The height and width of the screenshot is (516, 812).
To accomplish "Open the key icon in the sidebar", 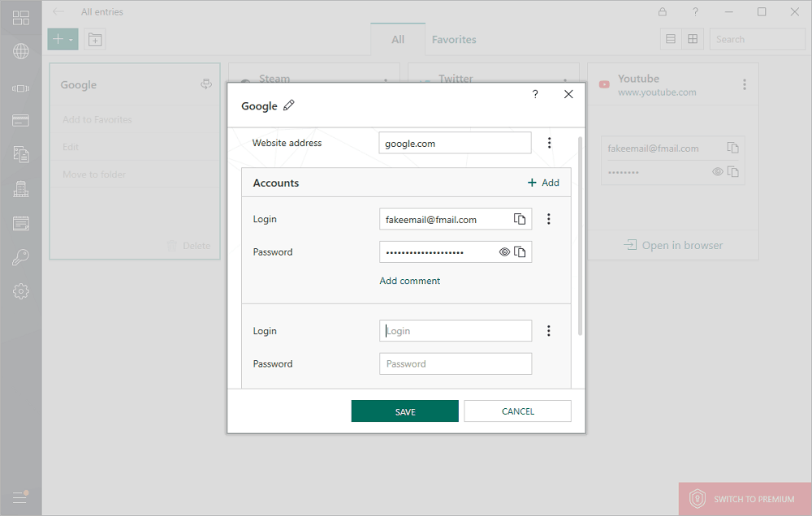I will click(21, 257).
